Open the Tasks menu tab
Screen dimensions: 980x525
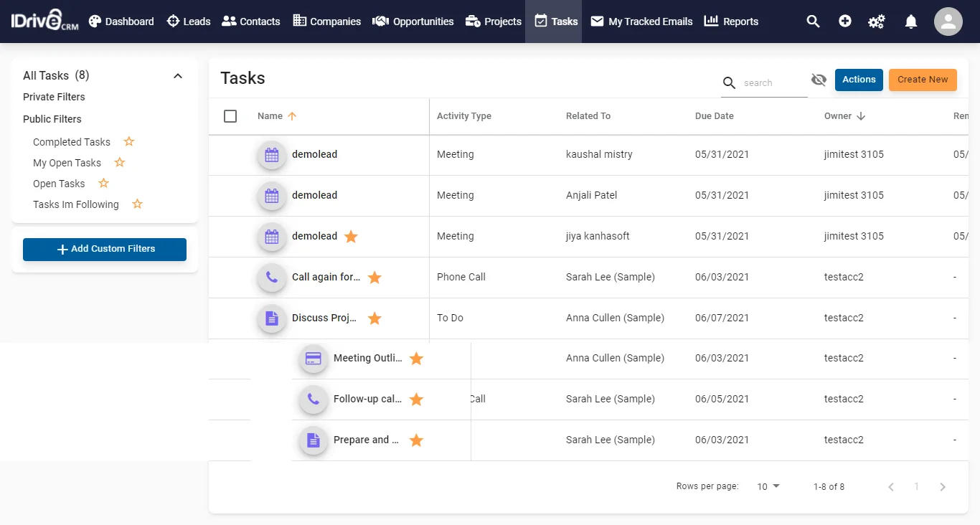coord(554,22)
